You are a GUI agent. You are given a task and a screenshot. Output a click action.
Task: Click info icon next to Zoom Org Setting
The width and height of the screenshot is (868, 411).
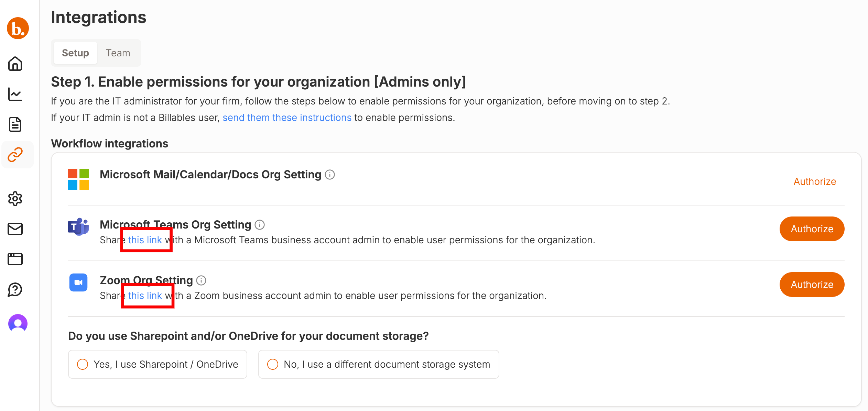[201, 280]
